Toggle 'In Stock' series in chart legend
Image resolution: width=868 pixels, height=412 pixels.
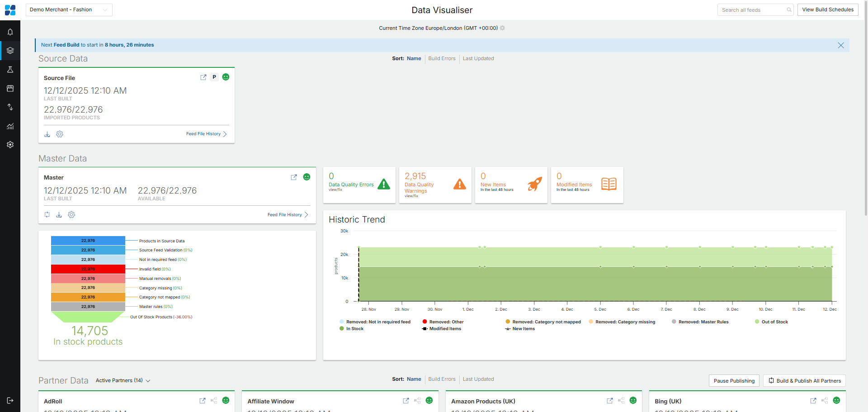pyautogui.click(x=354, y=329)
